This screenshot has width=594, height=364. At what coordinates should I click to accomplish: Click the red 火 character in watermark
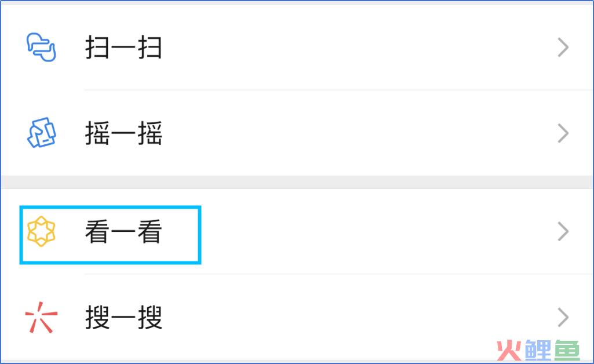[509, 351]
